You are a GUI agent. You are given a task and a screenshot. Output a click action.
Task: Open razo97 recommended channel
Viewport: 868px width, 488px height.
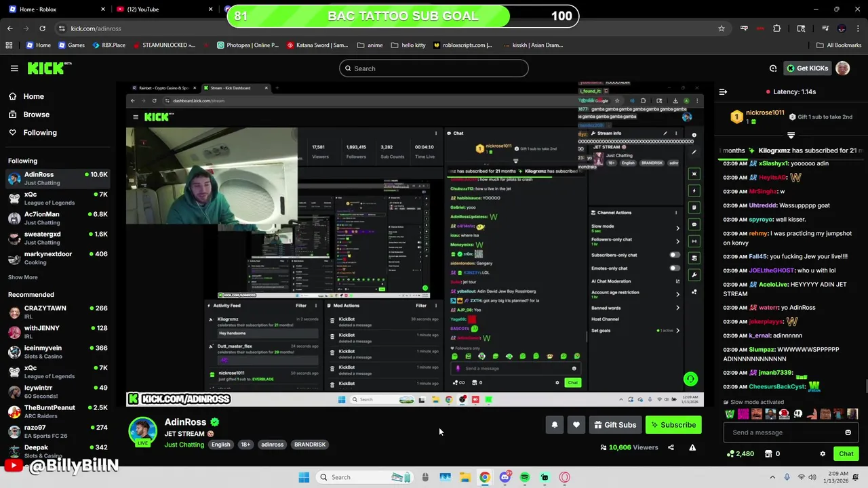58,431
